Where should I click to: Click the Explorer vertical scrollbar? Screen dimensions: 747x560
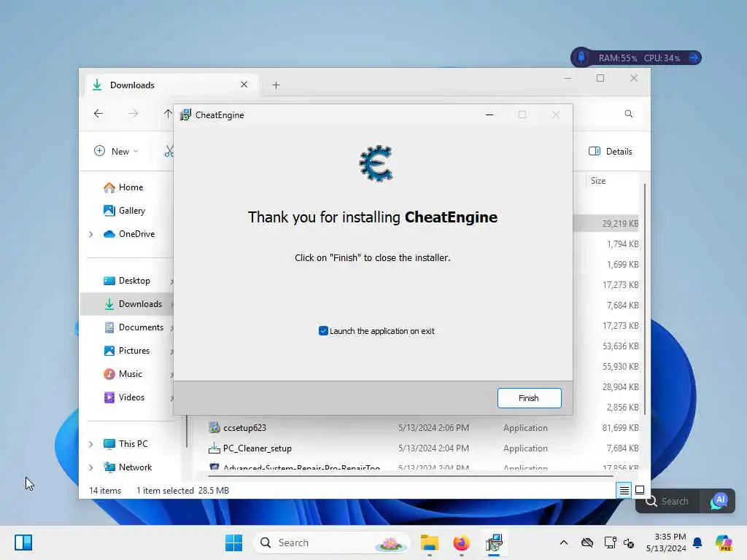[x=645, y=298]
